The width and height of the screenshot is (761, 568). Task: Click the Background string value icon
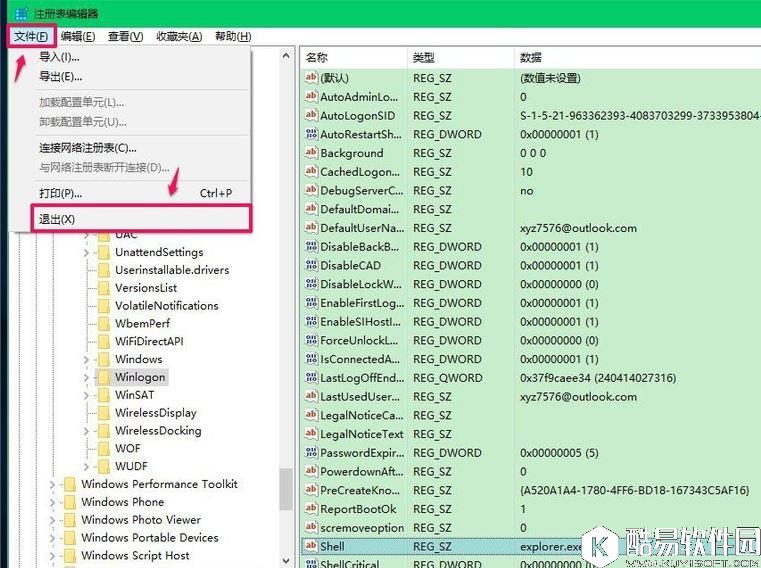(311, 152)
